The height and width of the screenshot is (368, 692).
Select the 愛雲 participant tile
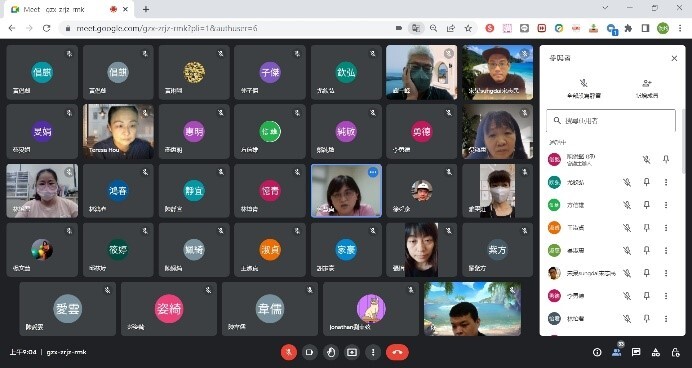68,309
